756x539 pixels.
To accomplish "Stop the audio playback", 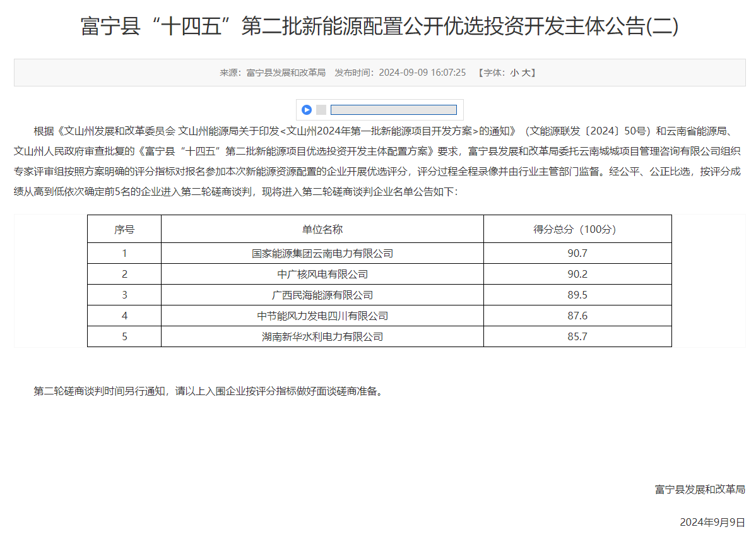I will (x=322, y=110).
